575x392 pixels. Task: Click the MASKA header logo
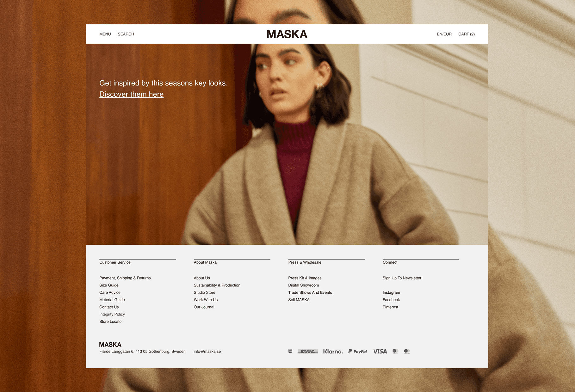pyautogui.click(x=287, y=34)
